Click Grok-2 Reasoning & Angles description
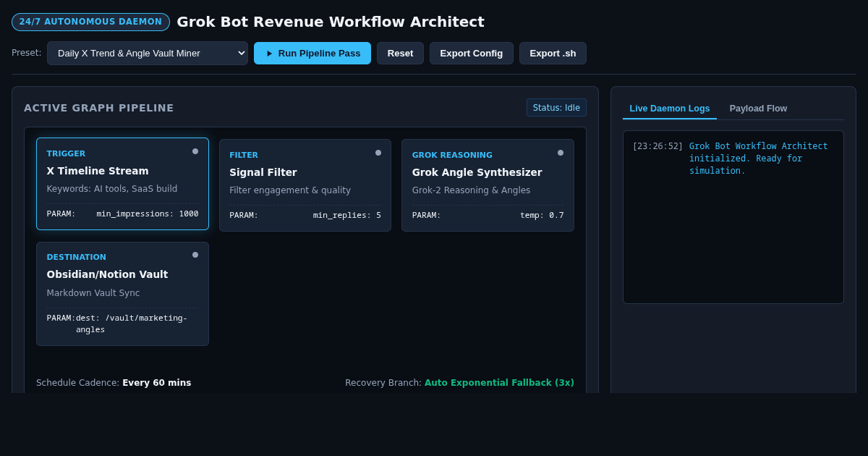This screenshot has height=456, width=868. point(471,190)
